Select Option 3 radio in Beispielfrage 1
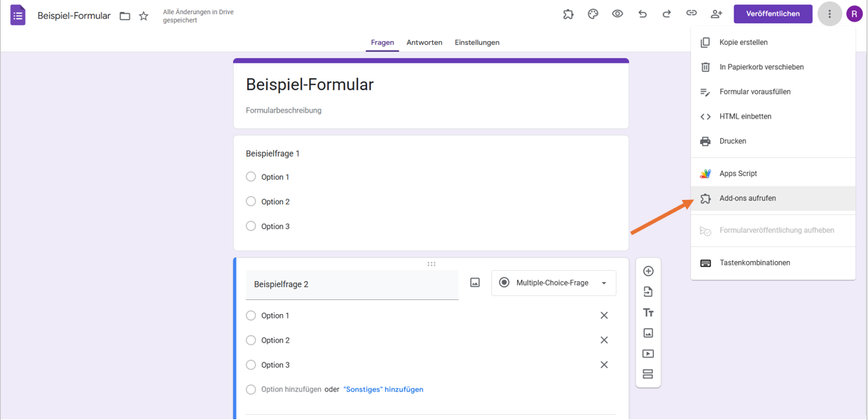 pos(251,226)
